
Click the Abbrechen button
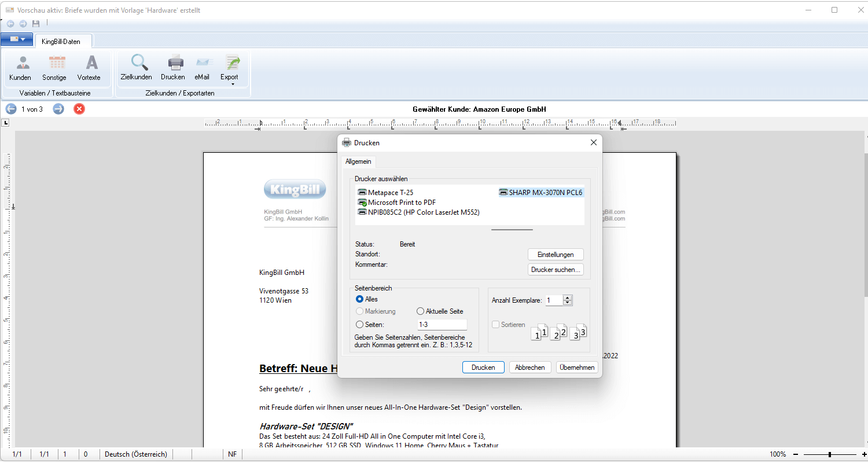[x=530, y=368]
